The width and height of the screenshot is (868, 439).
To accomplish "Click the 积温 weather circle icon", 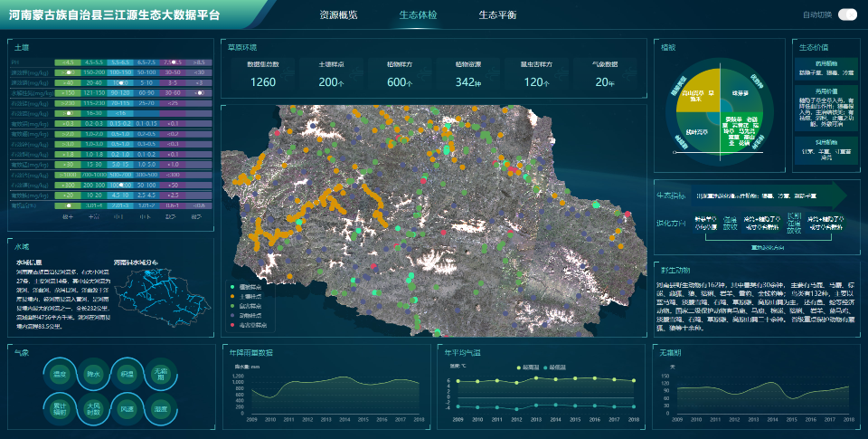I will point(127,373).
